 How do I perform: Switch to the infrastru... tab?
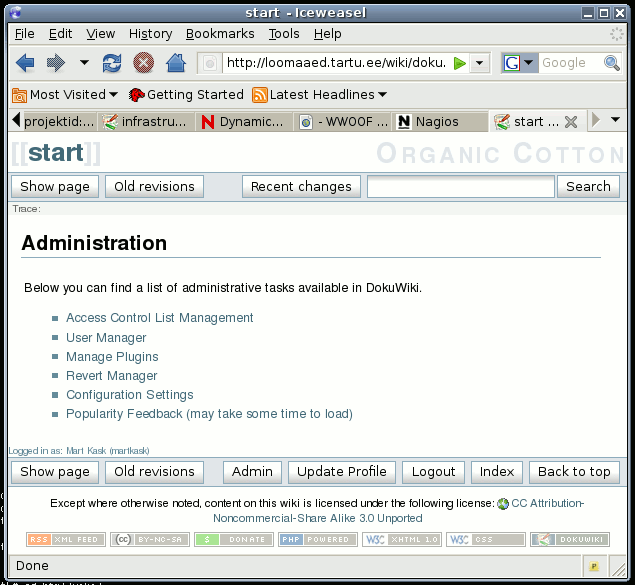point(146,121)
